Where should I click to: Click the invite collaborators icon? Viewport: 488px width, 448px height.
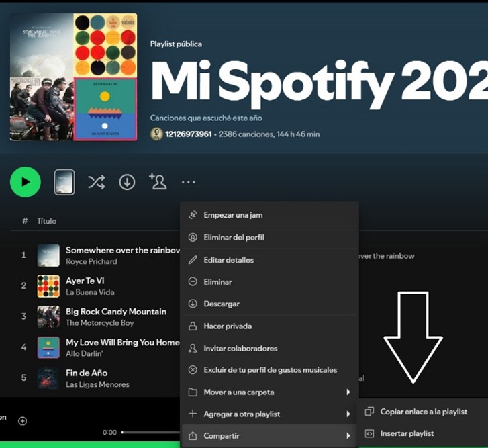[158, 181]
